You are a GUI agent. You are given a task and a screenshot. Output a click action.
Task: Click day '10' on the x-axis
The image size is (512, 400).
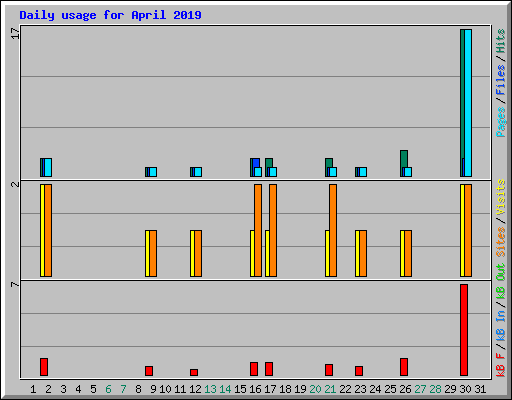point(165,389)
